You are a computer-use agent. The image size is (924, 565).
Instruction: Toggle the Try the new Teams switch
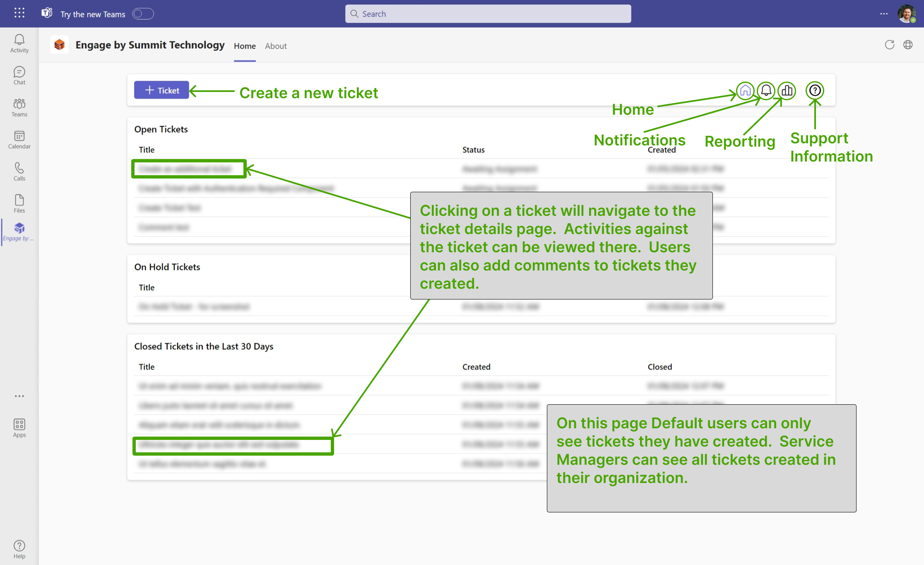tap(143, 14)
